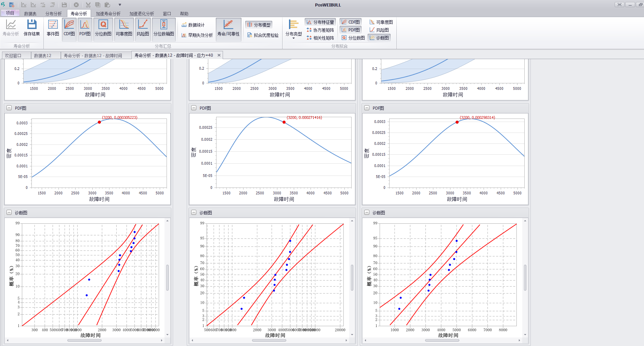Viewport: 644px width, 346px height.
Task: Click the cancel X circle icon in quick access toolbar
Action: click(76, 5)
